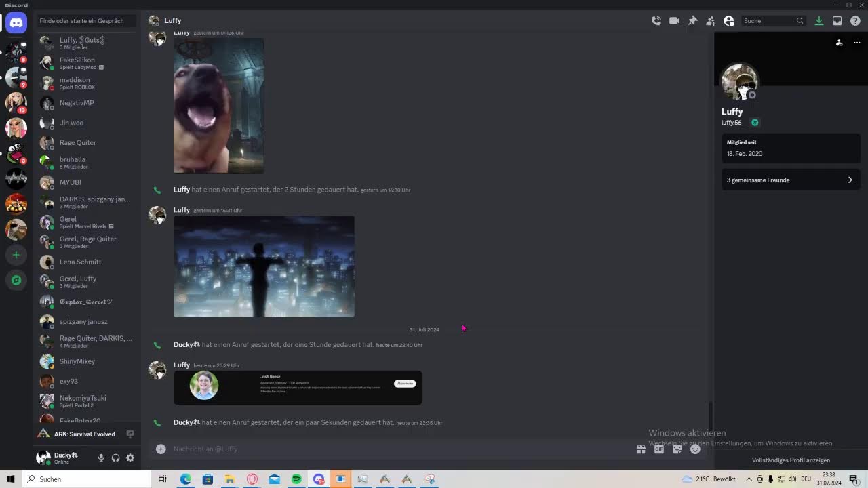
Task: Open the maddison conversation
Action: pyautogui.click(x=87, y=83)
